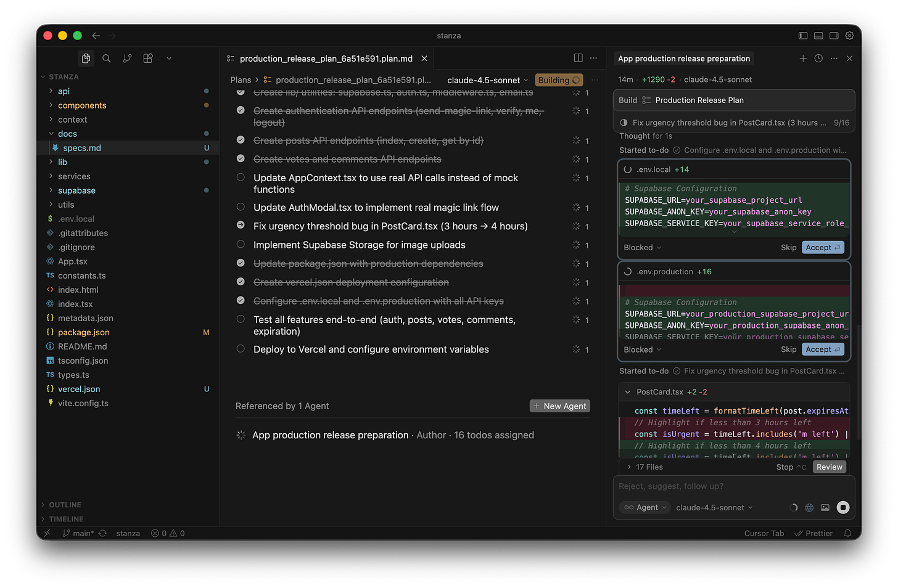Click the 'Reject, suggest, follow up?' input field
Screen dimensions: 898x588
click(709, 486)
